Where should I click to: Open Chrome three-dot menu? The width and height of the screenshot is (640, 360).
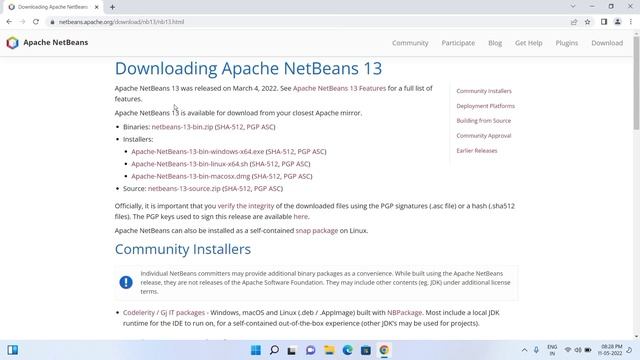631,22
